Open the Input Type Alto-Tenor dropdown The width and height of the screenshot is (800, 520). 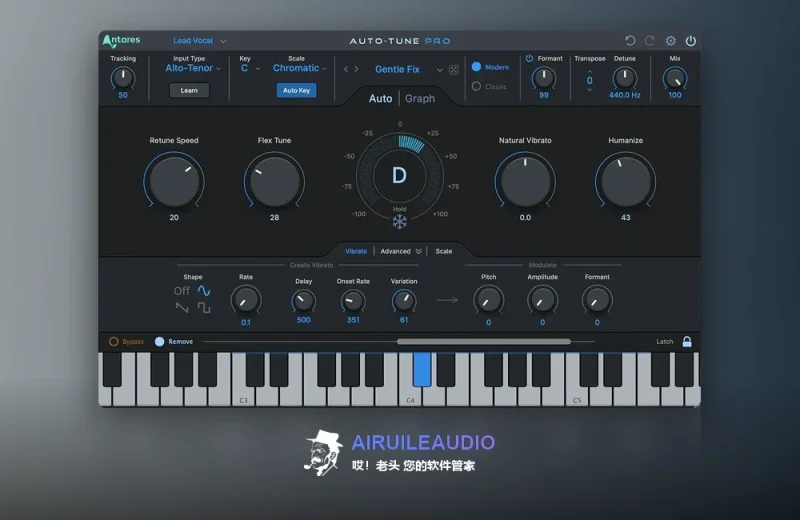[x=193, y=68]
